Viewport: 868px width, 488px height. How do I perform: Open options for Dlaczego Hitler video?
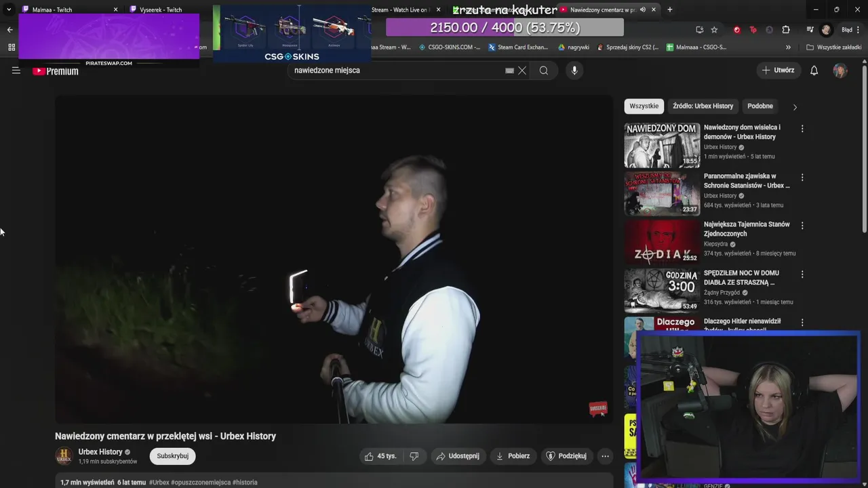(802, 323)
